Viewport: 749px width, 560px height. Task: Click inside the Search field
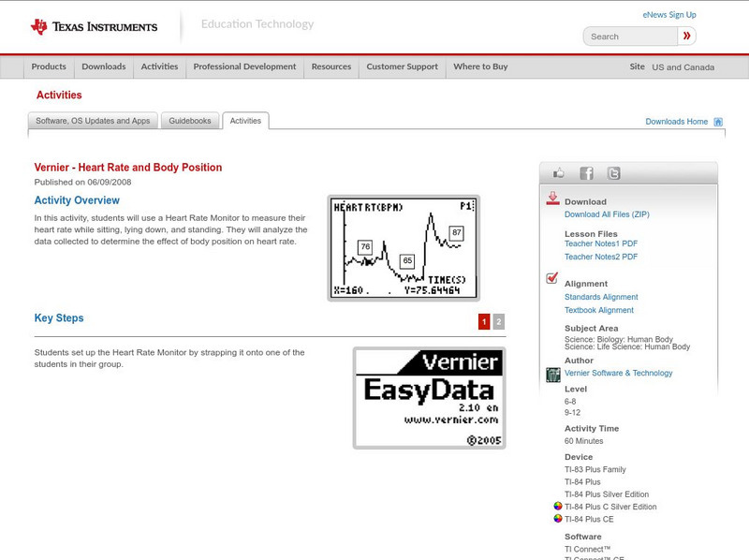pyautogui.click(x=630, y=37)
